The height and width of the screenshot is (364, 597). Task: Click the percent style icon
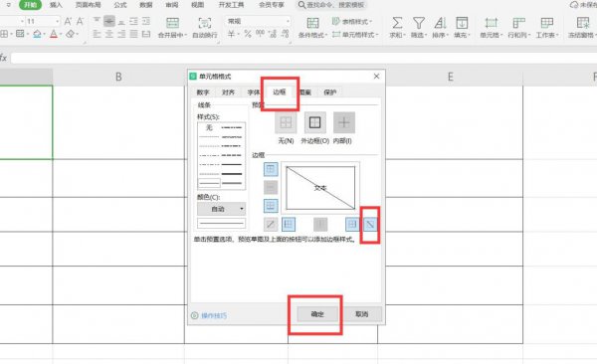(248, 34)
